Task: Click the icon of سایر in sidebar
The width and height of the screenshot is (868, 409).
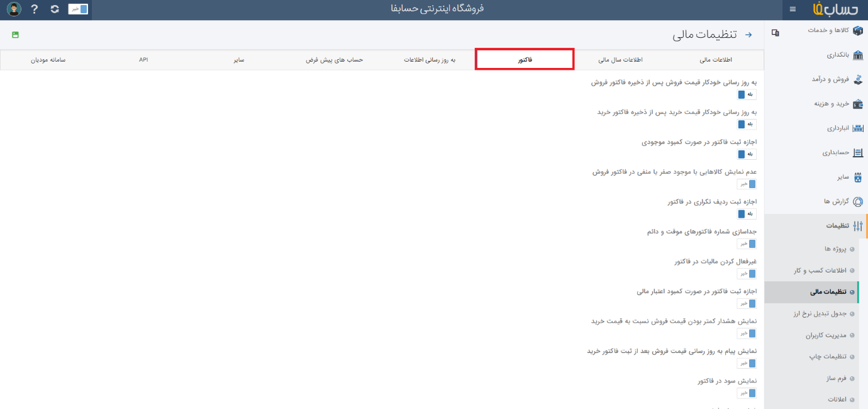Action: point(857,177)
